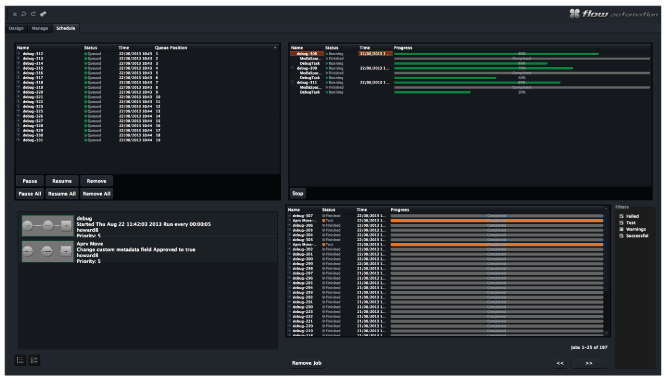The width and height of the screenshot is (667, 380).
Task: Click the Resume All button
Action: click(62, 194)
